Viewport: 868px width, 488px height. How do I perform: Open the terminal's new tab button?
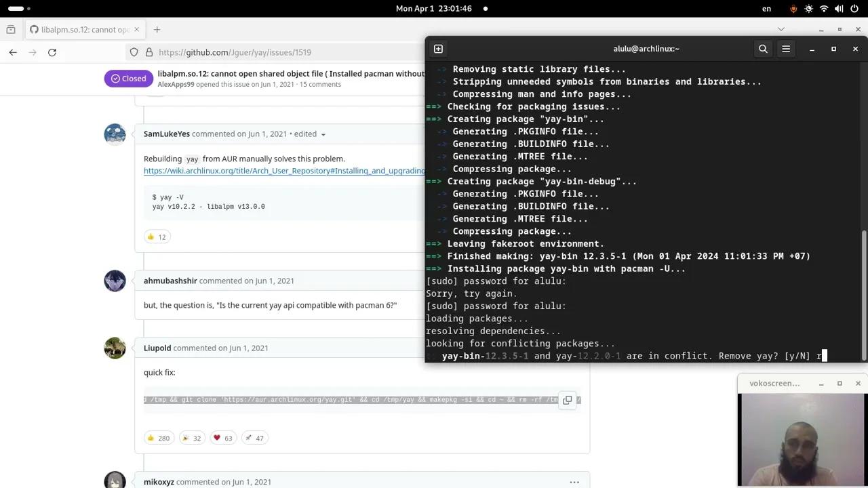pos(438,49)
